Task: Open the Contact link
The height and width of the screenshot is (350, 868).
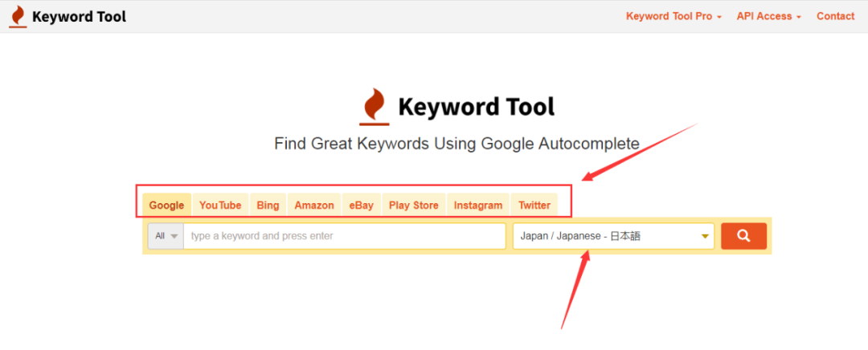Action: point(835,17)
